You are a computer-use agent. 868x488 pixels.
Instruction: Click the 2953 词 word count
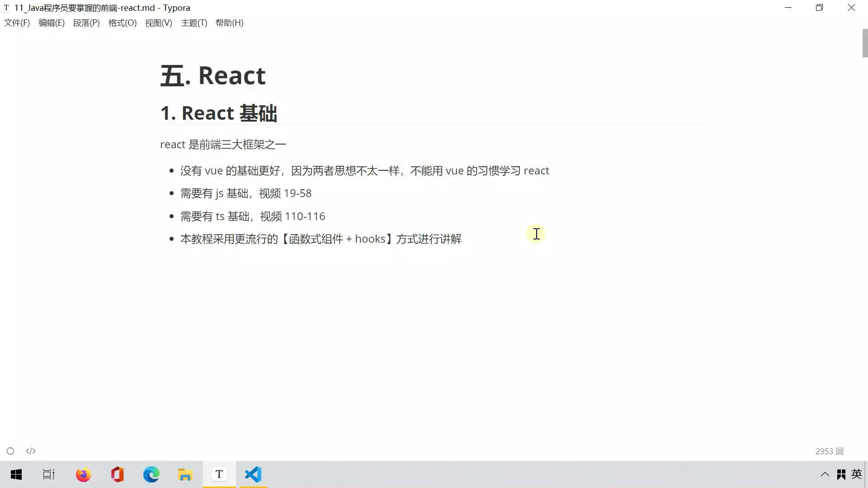pyautogui.click(x=830, y=451)
